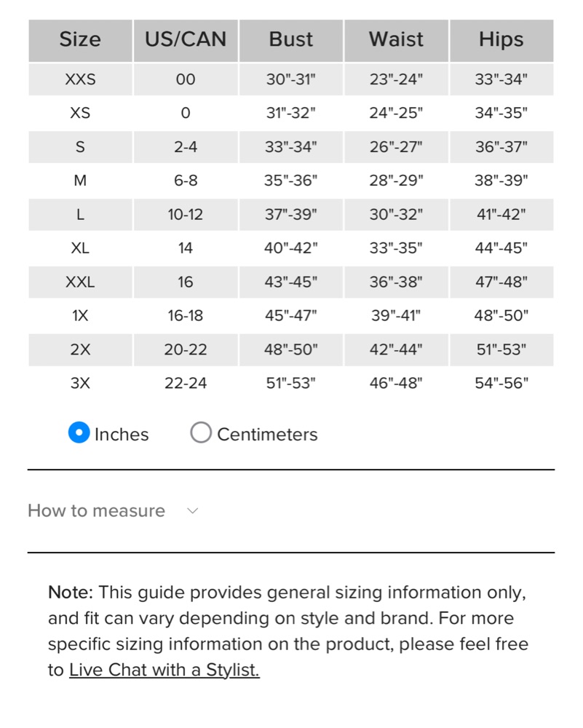Select the M size cell
The image size is (583, 728).
[80, 181]
